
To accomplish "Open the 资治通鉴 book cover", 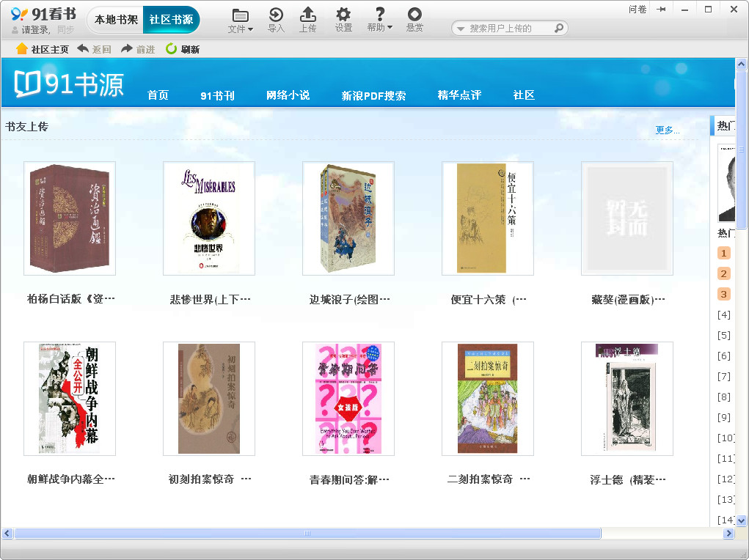I will click(70, 218).
